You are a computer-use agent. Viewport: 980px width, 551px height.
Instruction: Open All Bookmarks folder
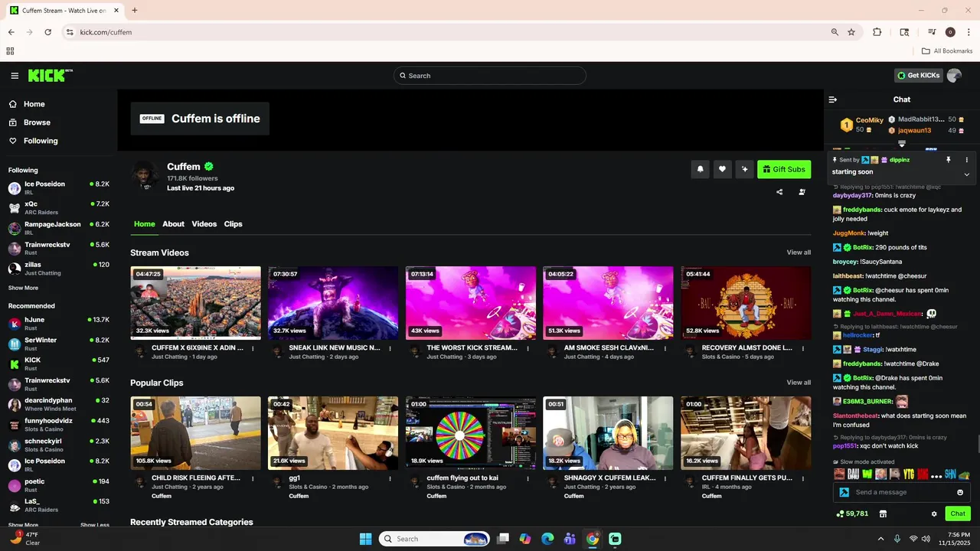click(947, 51)
